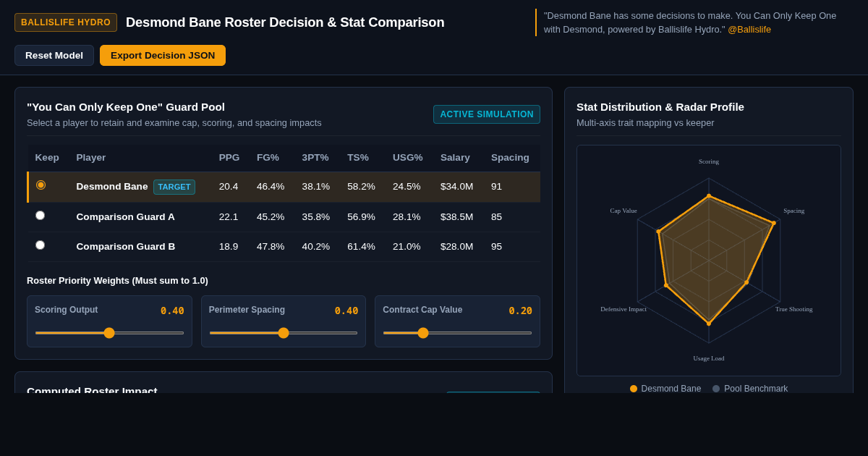Click the Comparison Guard B name
This screenshot has width=868, height=456.
click(x=126, y=247)
